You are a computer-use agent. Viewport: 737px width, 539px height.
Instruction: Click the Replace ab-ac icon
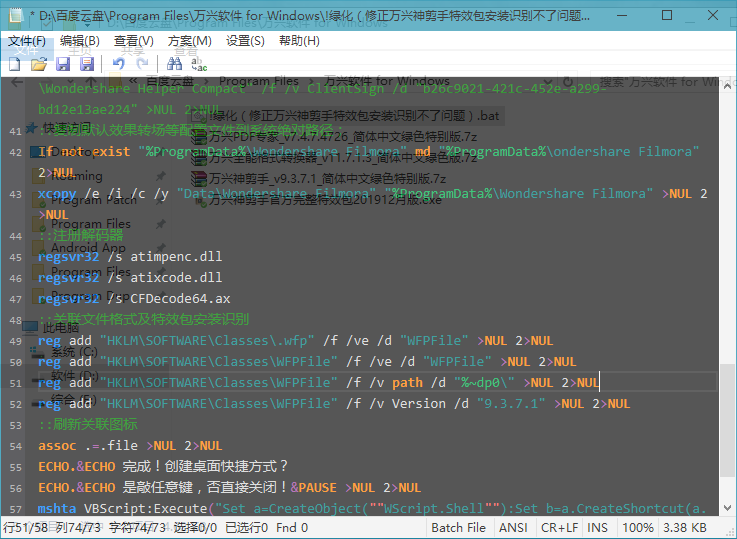(199, 64)
